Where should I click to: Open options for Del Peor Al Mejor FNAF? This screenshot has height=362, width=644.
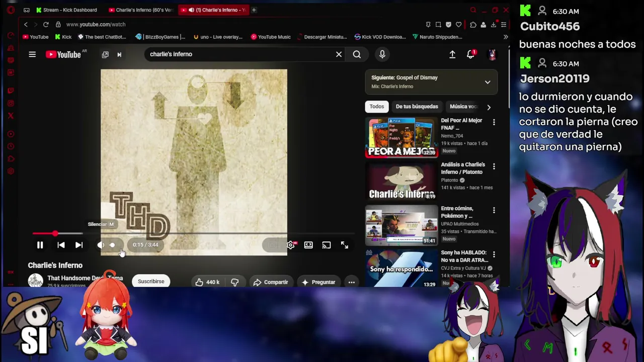point(494,123)
